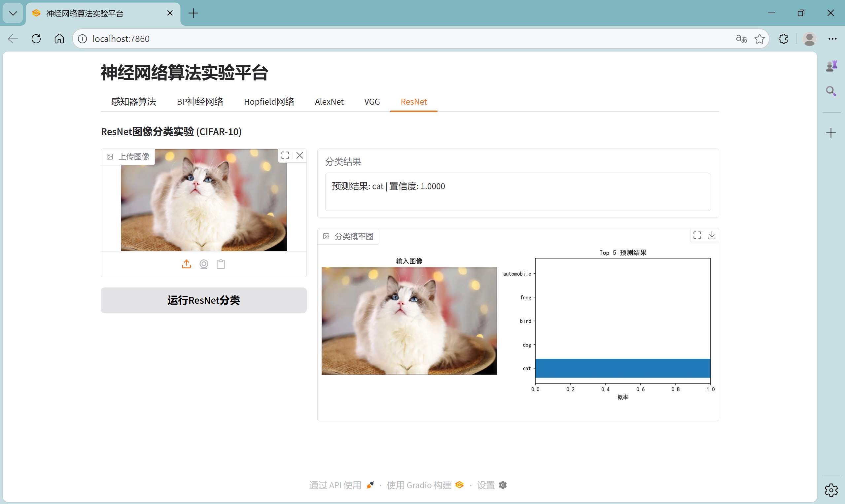The height and width of the screenshot is (504, 845).
Task: Open the translate page icon
Action: pyautogui.click(x=741, y=39)
